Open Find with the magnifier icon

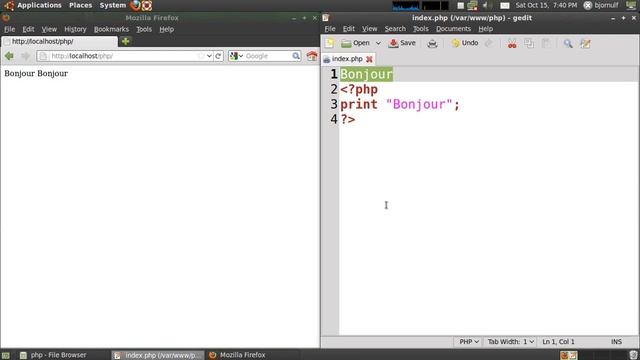(568, 43)
